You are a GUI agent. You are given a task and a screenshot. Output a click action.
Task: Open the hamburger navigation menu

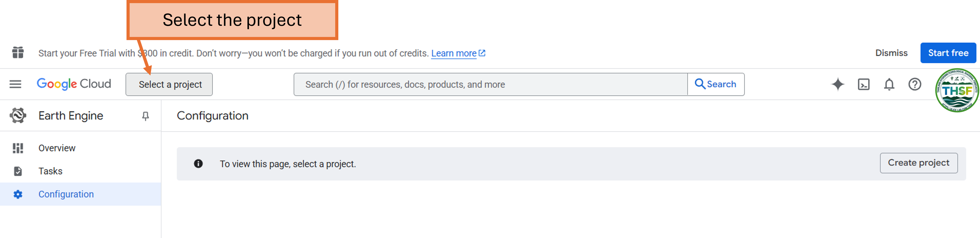pos(15,84)
